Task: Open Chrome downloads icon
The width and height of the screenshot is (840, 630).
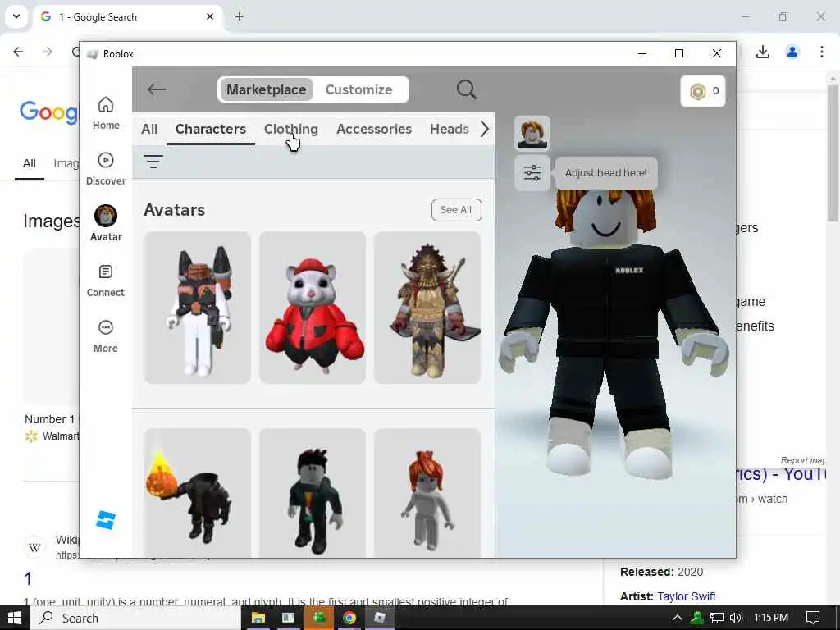Action: point(763,52)
